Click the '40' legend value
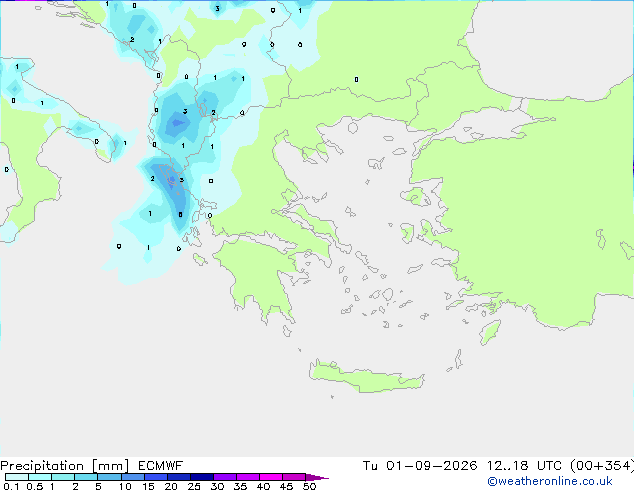Viewport: 634px width, 490px height. point(263,486)
